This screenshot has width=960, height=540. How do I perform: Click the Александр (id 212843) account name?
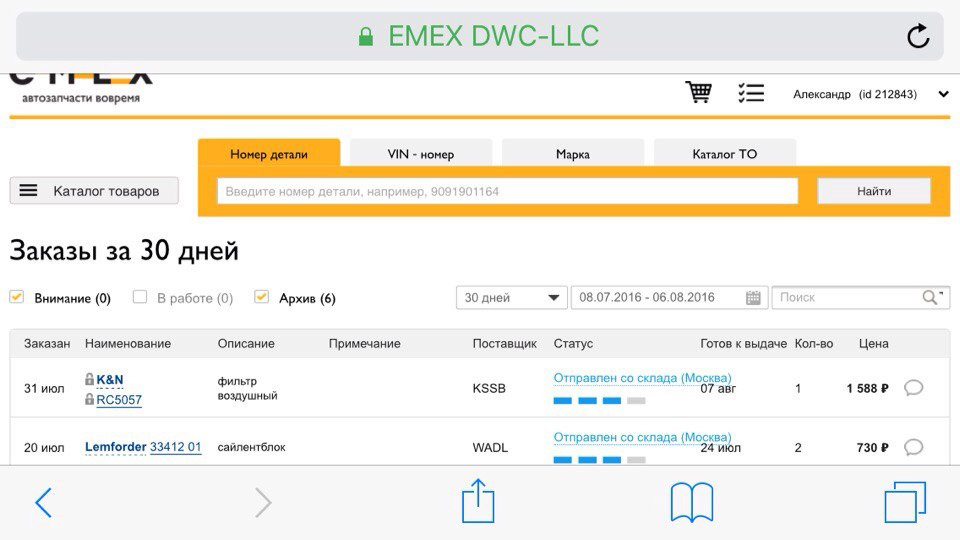pyautogui.click(x=855, y=94)
